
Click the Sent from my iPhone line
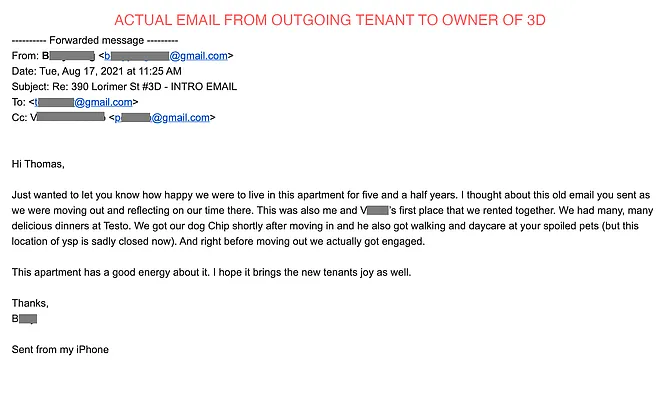click(x=60, y=349)
